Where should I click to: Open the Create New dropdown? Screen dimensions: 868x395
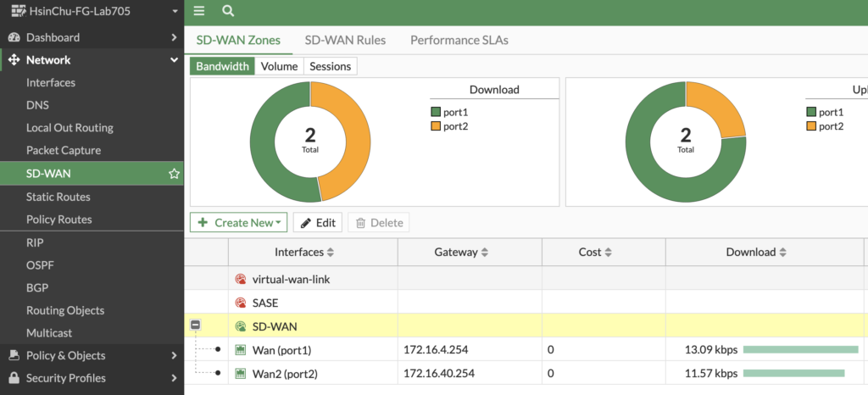point(238,223)
